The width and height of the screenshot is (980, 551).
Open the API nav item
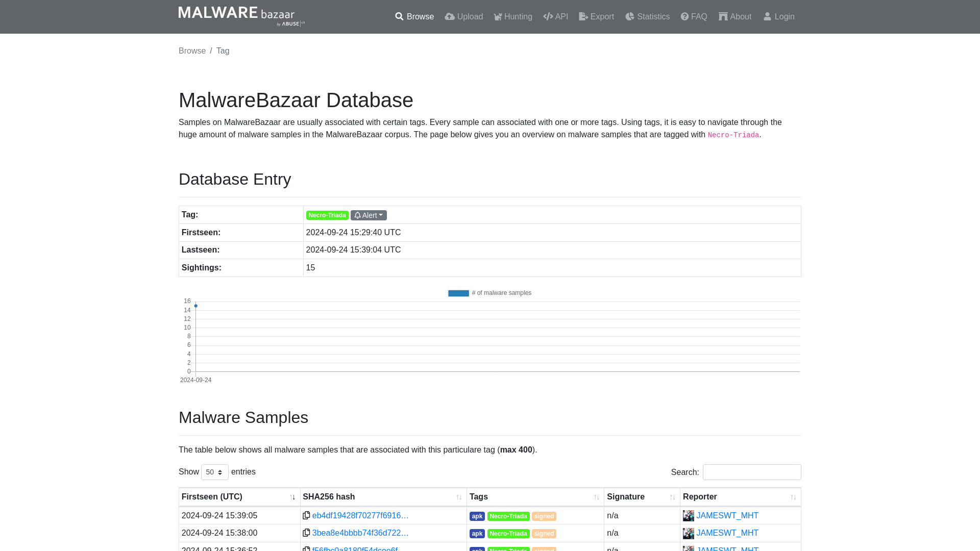coord(555,17)
